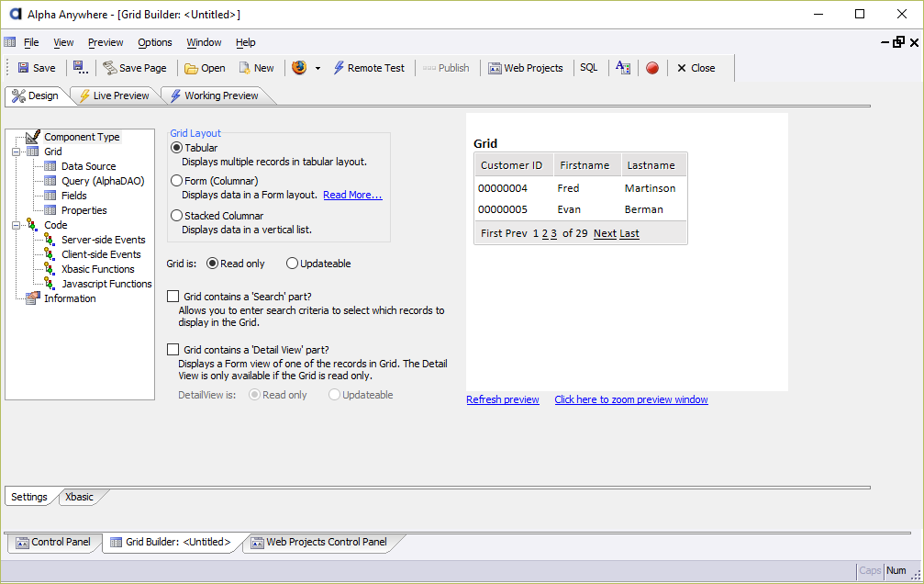Screen dimensions: 924x584
Task: Select Fields in the tree
Action: [x=73, y=196]
